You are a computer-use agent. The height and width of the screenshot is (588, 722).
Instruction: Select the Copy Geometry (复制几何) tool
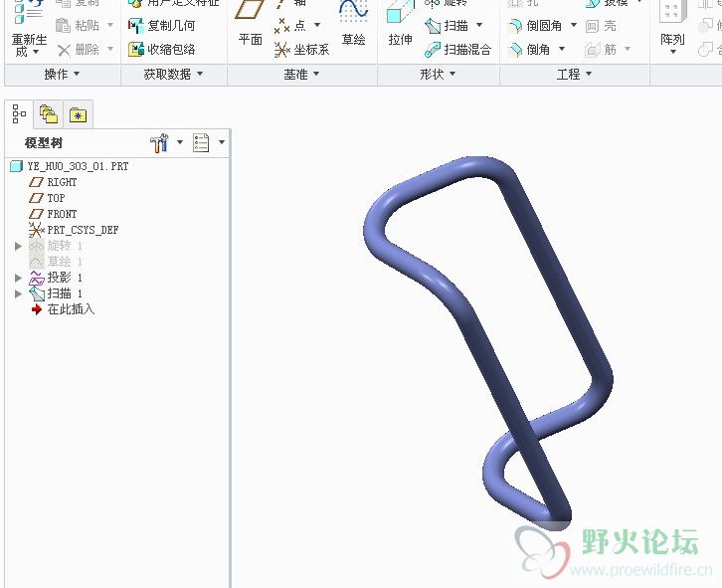[162, 25]
